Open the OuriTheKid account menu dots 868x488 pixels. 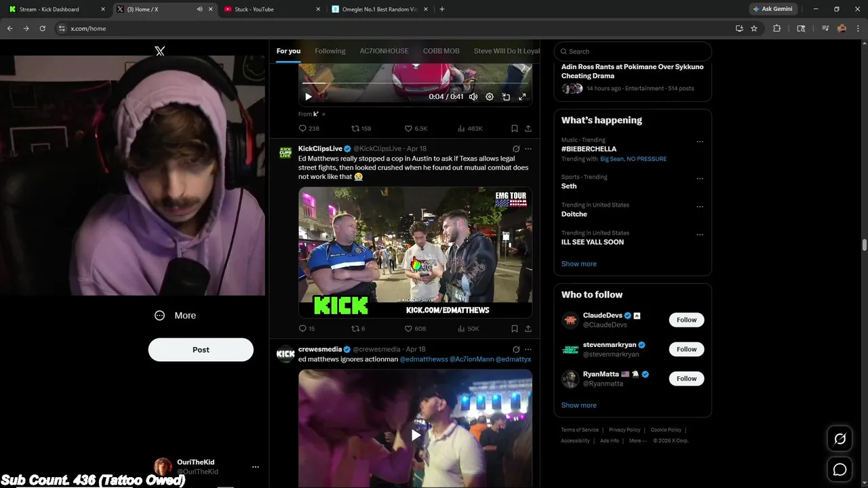click(x=256, y=467)
